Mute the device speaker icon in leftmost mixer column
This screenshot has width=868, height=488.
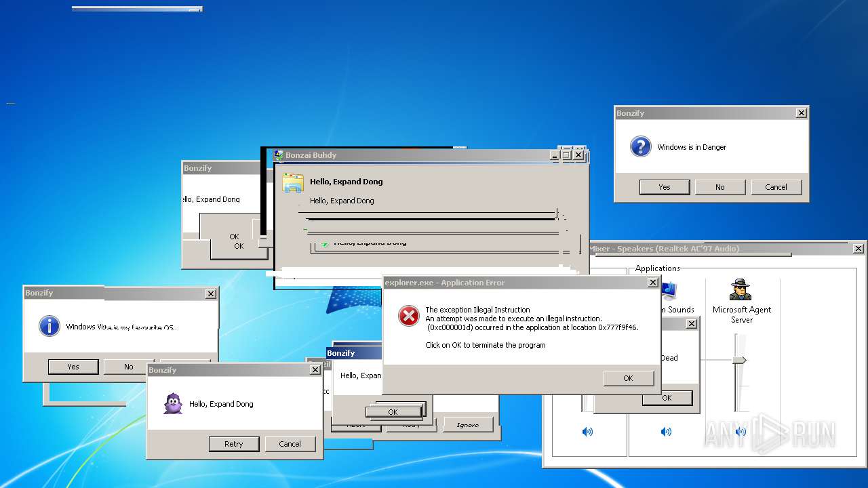click(x=587, y=431)
